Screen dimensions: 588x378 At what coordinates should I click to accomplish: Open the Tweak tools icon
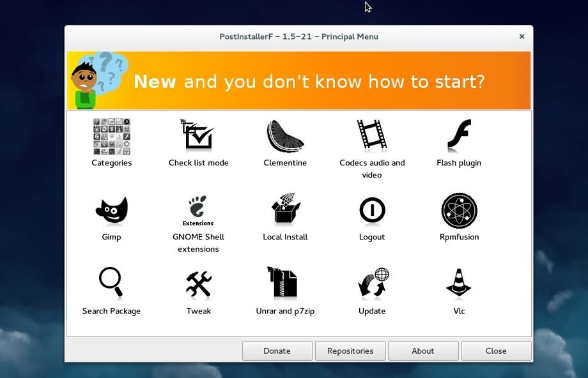point(198,284)
